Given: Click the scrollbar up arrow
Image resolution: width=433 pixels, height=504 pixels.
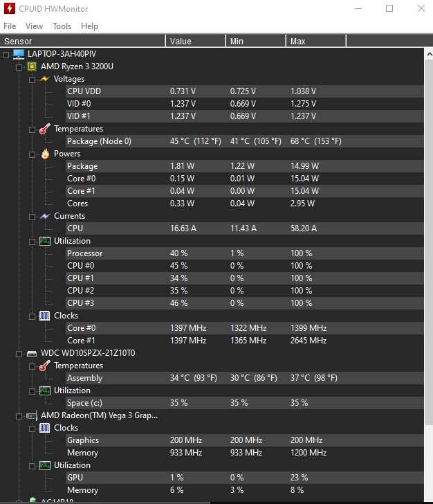Looking at the screenshot, I should (x=429, y=54).
